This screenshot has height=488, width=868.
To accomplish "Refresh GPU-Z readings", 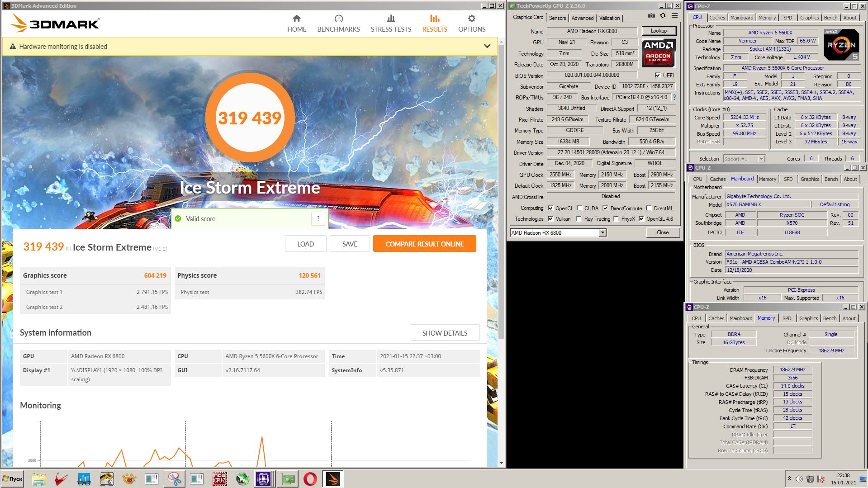I will 663,15.
